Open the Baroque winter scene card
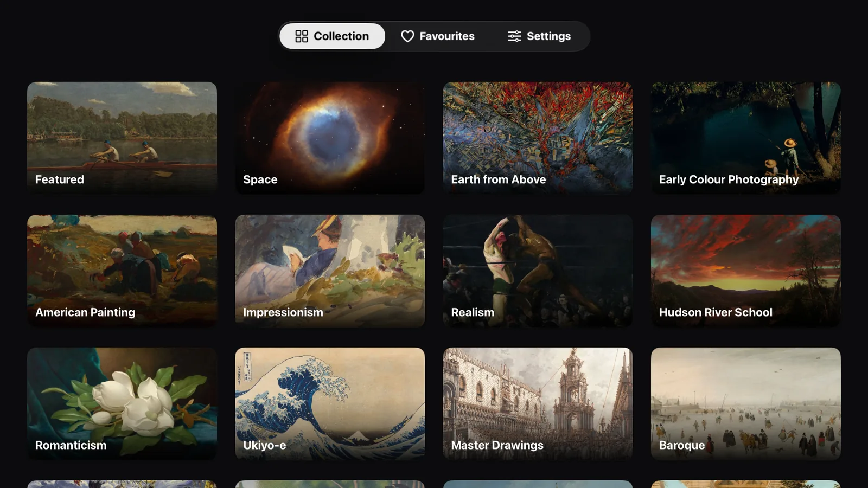 click(746, 403)
